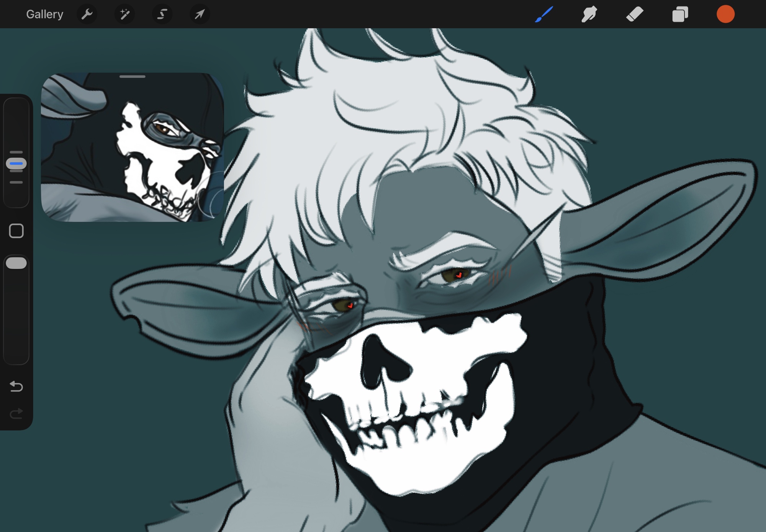Open the Actions wrench menu
The image size is (766, 532).
[x=87, y=15]
